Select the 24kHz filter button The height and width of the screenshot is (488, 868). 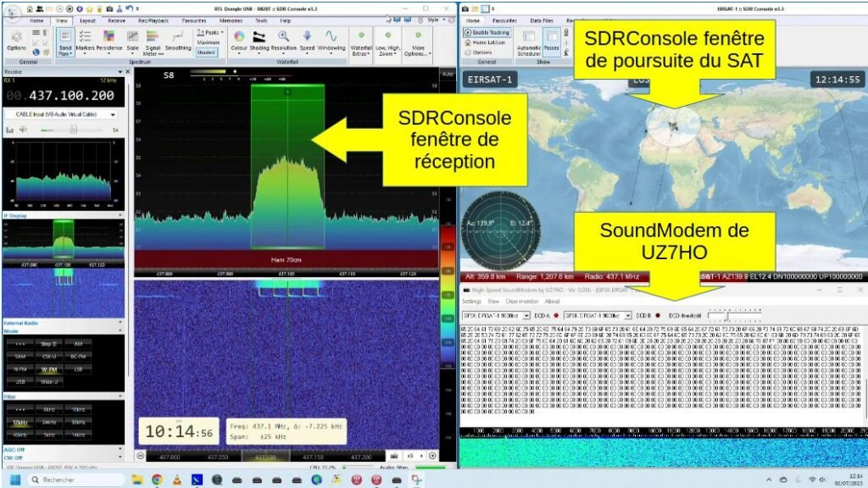(49, 422)
